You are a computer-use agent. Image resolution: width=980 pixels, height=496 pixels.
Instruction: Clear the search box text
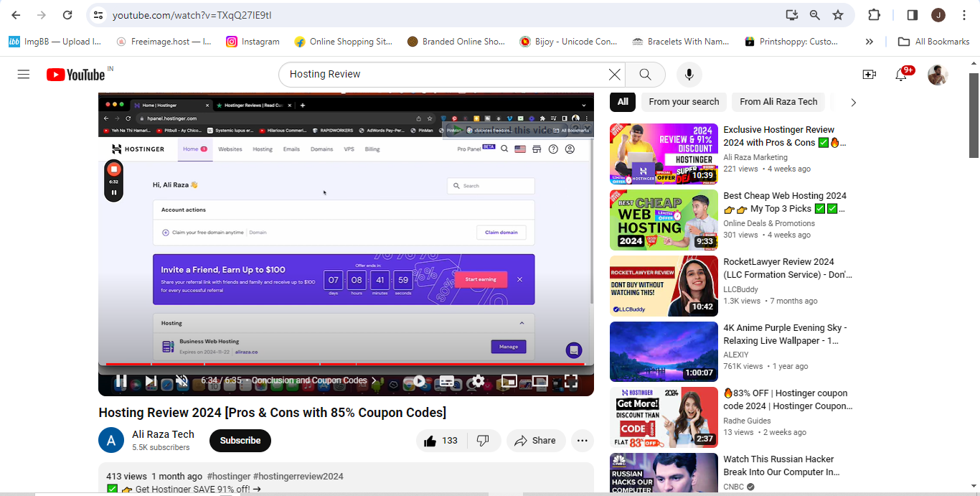(x=614, y=75)
